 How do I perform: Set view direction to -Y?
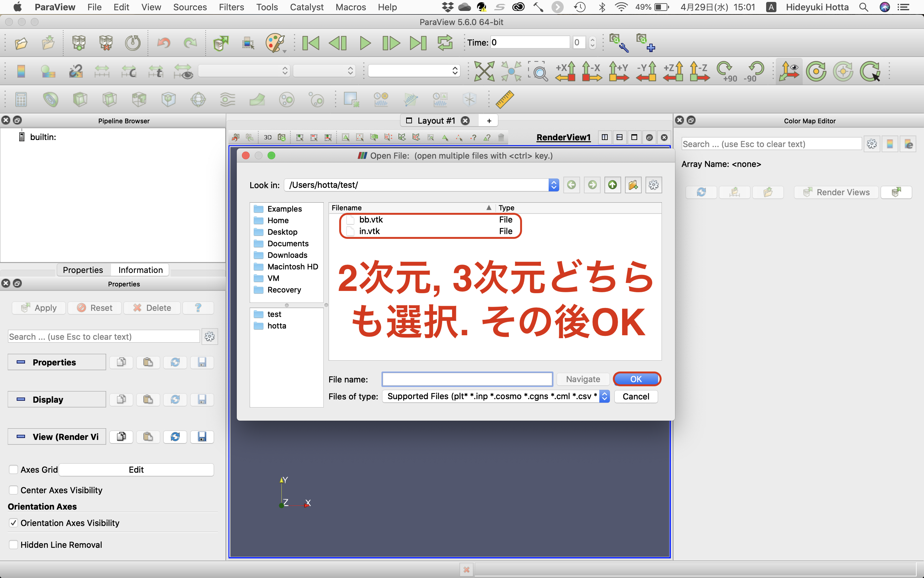pos(646,71)
